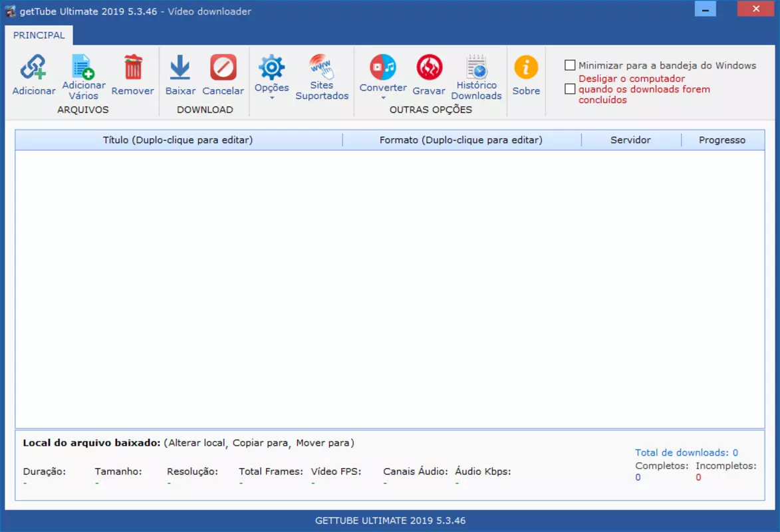780x532 pixels.
Task: Click the Formato column header
Action: point(461,140)
